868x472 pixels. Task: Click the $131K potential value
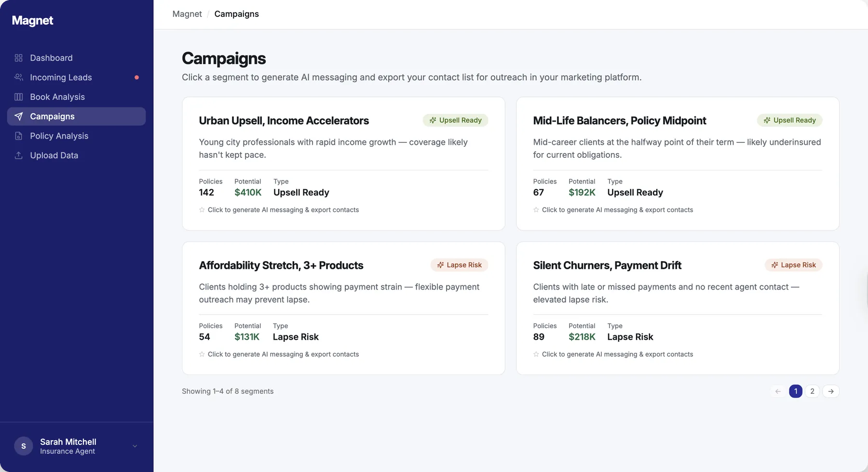click(x=247, y=337)
